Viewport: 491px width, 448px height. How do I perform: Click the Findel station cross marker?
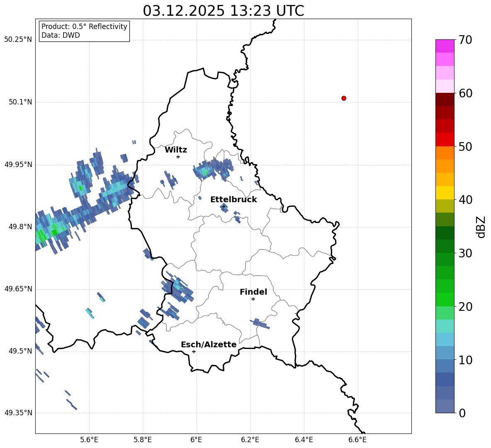click(253, 299)
